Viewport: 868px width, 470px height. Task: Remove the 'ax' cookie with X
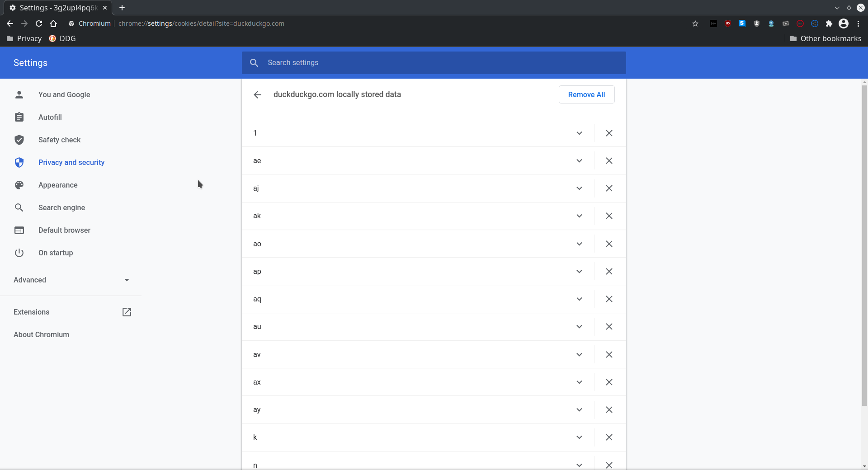[609, 382]
